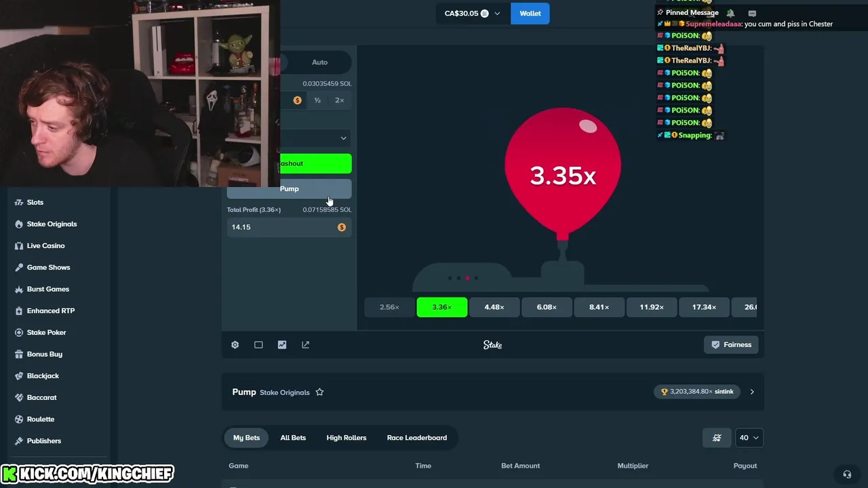
Task: Open the rows count 40 dropdown
Action: (x=749, y=438)
